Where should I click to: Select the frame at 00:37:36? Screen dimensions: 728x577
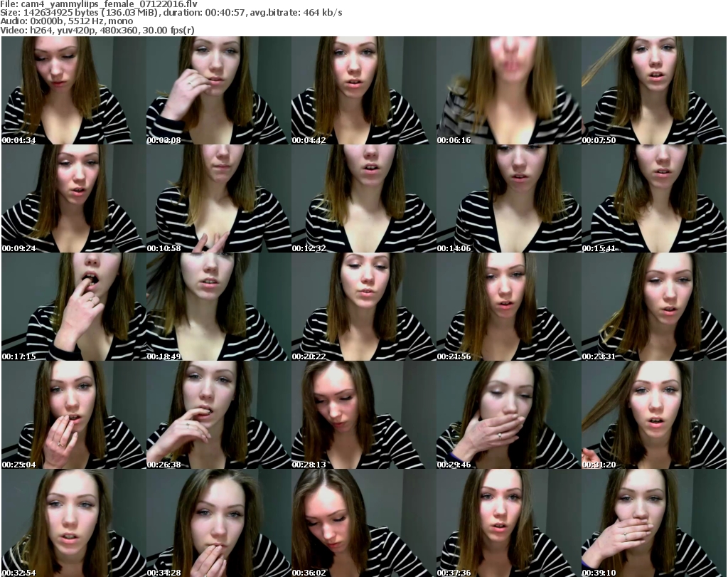tap(508, 523)
